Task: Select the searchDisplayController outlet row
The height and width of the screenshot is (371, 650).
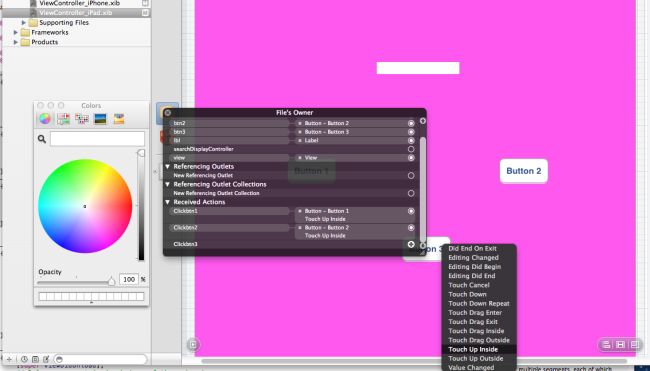Action: click(x=292, y=149)
